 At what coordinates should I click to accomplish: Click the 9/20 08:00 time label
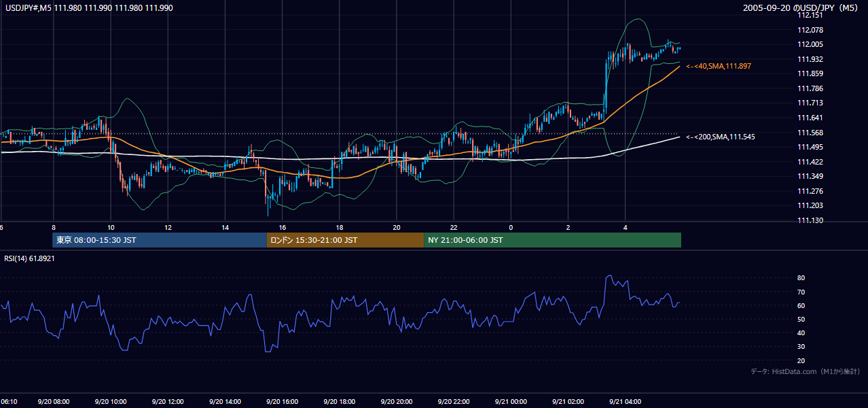[x=53, y=402]
